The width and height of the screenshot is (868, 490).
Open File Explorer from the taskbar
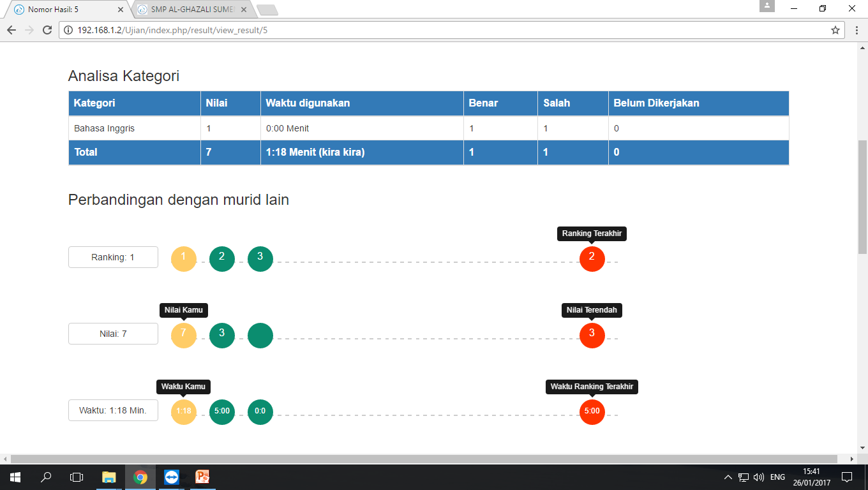pos(108,477)
